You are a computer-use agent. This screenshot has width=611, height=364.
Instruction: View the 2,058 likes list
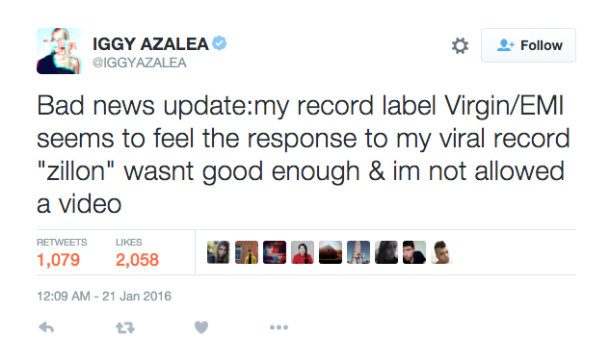tap(137, 253)
